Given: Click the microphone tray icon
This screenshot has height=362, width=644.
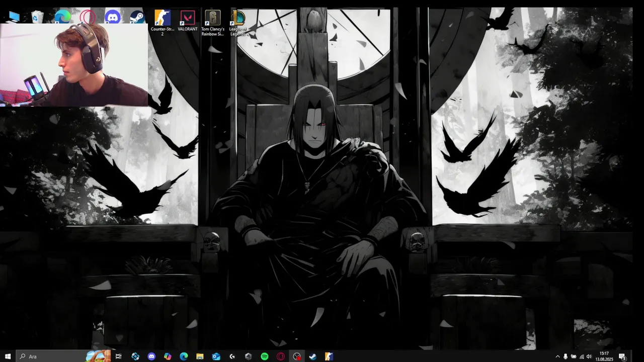Looking at the screenshot, I should coord(566,356).
